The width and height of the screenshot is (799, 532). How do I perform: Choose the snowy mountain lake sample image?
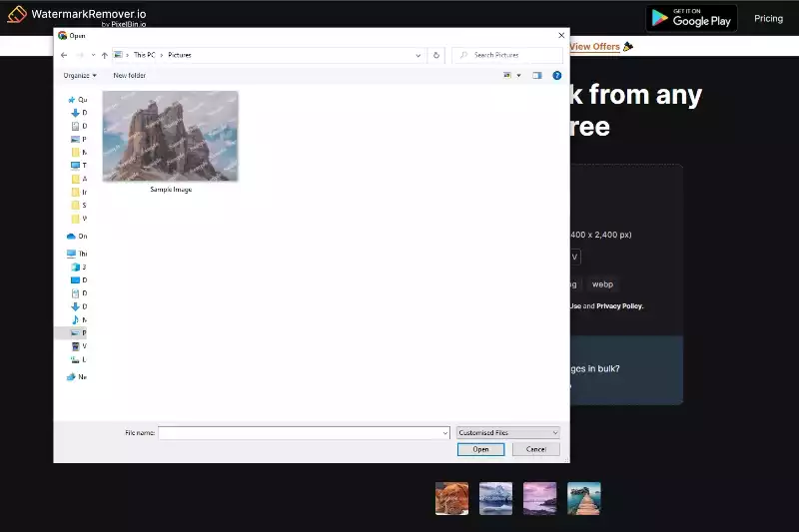(x=495, y=498)
